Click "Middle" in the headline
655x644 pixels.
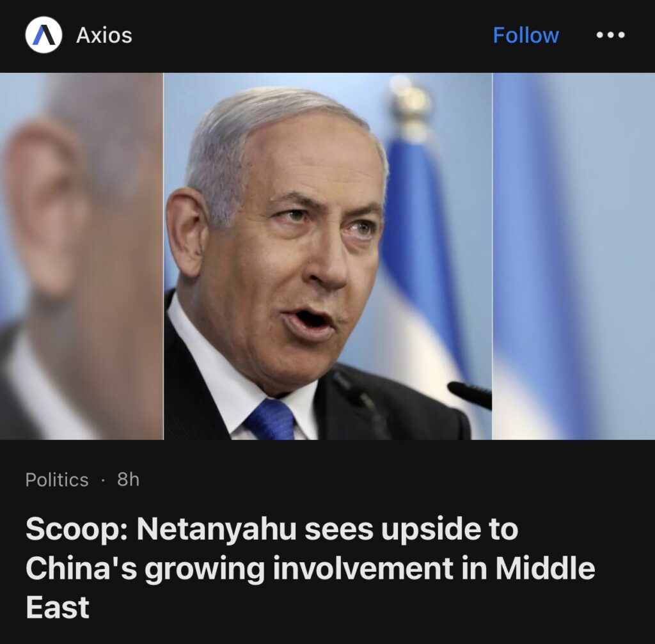coord(545,568)
